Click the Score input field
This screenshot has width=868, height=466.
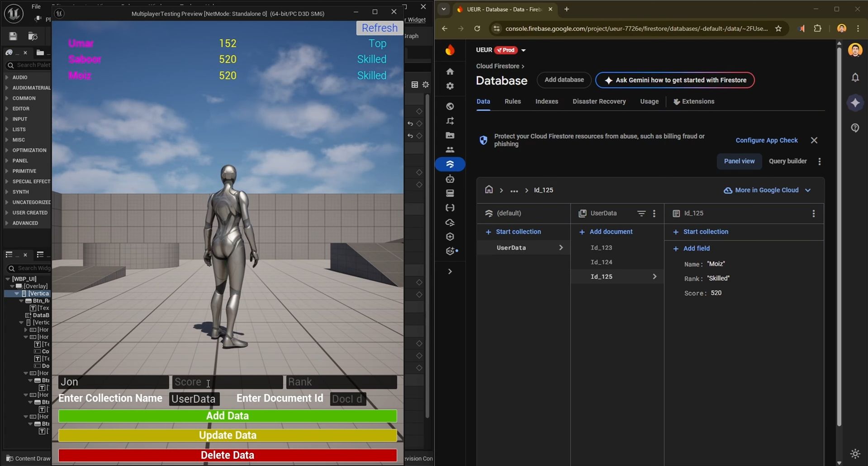point(227,382)
